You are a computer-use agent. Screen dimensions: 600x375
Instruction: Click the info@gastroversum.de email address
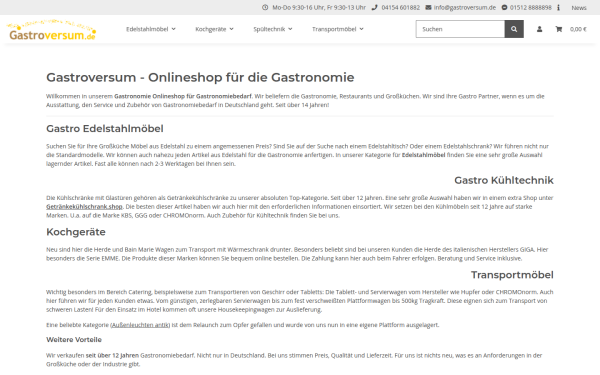tap(465, 7)
